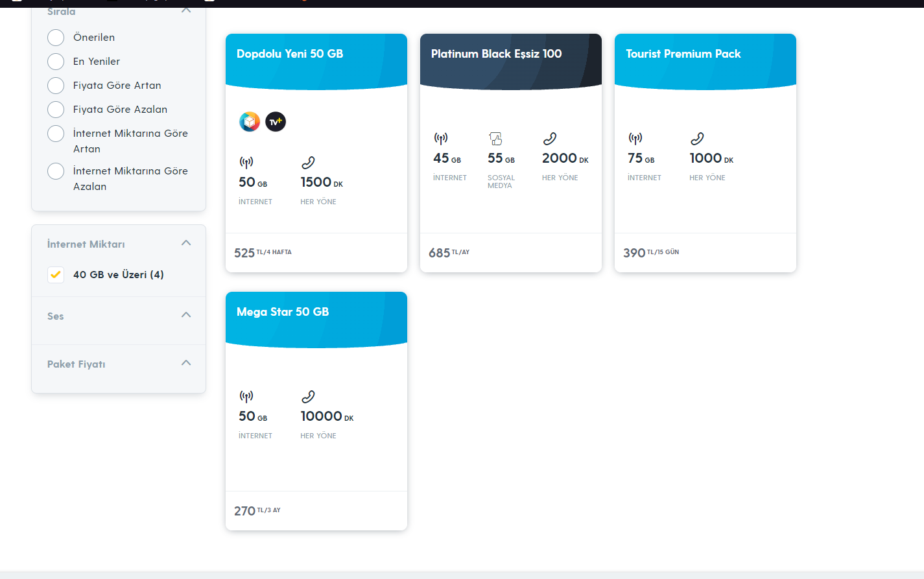Screen dimensions: 924x579
Task: Select Fiyata Göre Artan radio button
Action: point(56,86)
